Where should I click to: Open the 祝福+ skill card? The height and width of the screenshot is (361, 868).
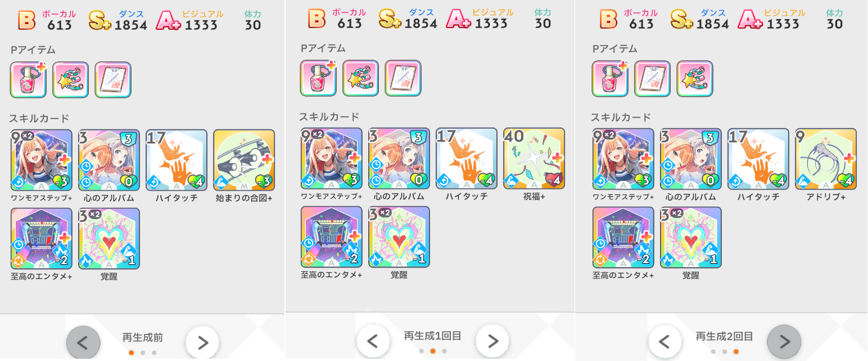pyautogui.click(x=534, y=159)
